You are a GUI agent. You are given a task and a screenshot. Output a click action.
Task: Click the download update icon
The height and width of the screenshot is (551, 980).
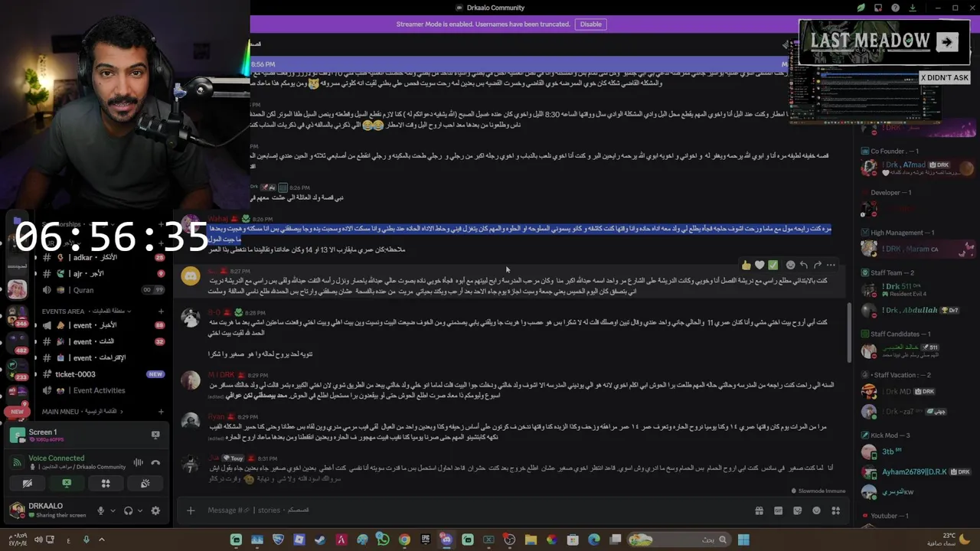pos(913,8)
